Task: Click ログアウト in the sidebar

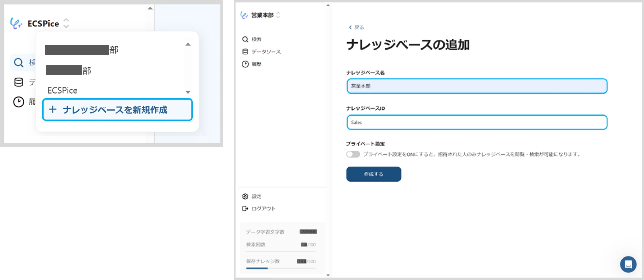Action: [x=263, y=208]
